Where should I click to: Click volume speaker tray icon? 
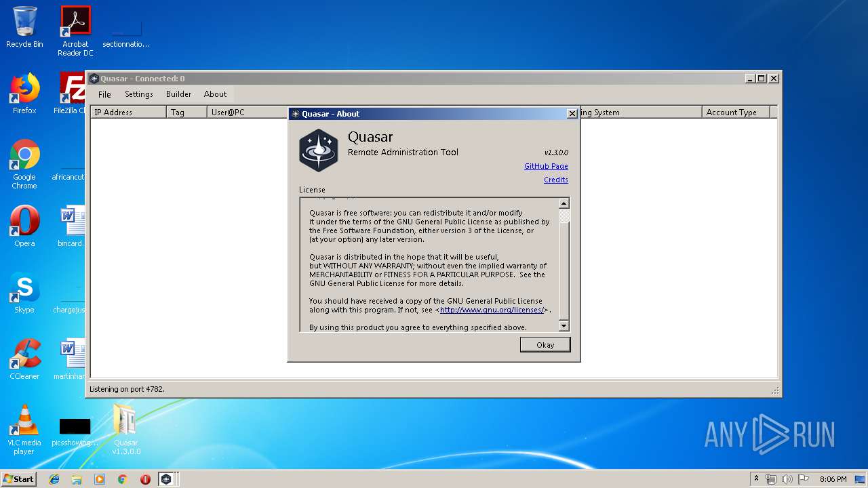point(787,479)
